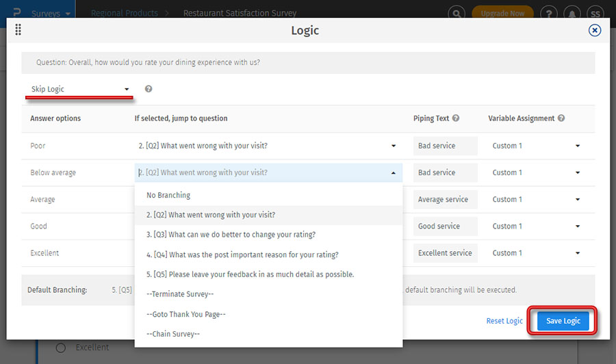Open the Skip Logic type dropdown

point(79,90)
